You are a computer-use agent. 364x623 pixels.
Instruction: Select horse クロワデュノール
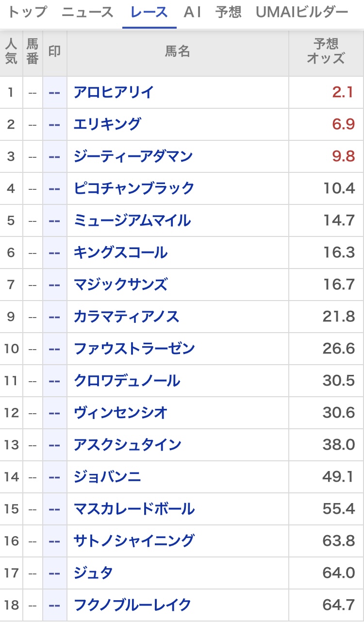pyautogui.click(x=127, y=381)
